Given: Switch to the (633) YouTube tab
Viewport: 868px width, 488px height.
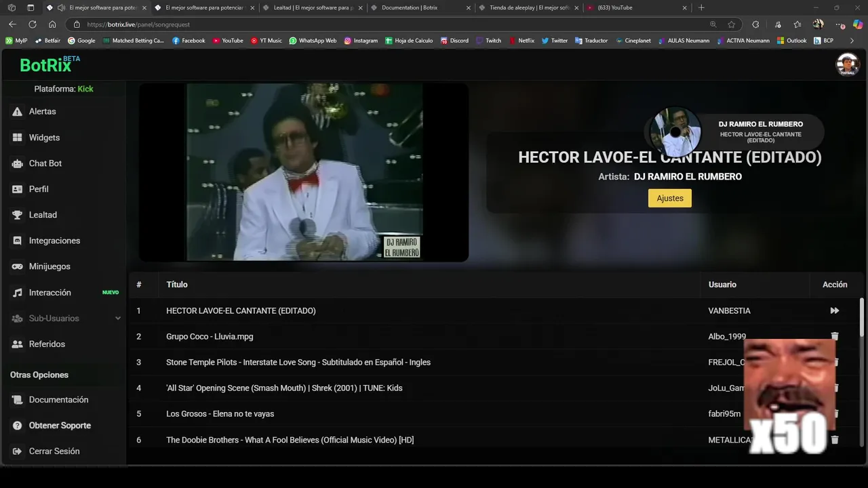Looking at the screenshot, I should click(636, 7).
